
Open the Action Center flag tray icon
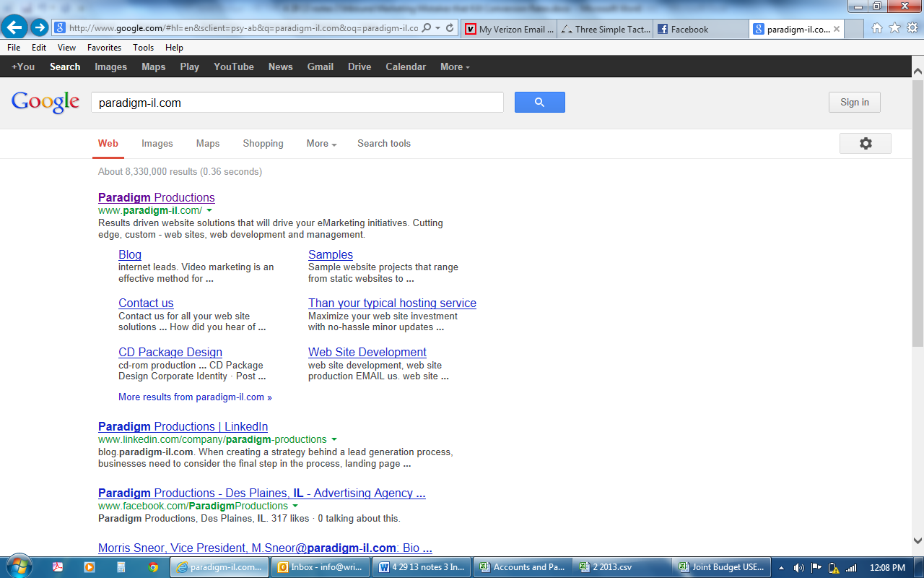tap(816, 568)
